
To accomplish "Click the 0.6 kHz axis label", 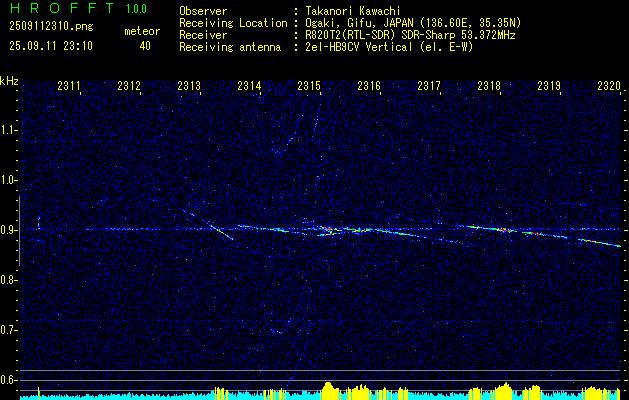I will pyautogui.click(x=8, y=380).
